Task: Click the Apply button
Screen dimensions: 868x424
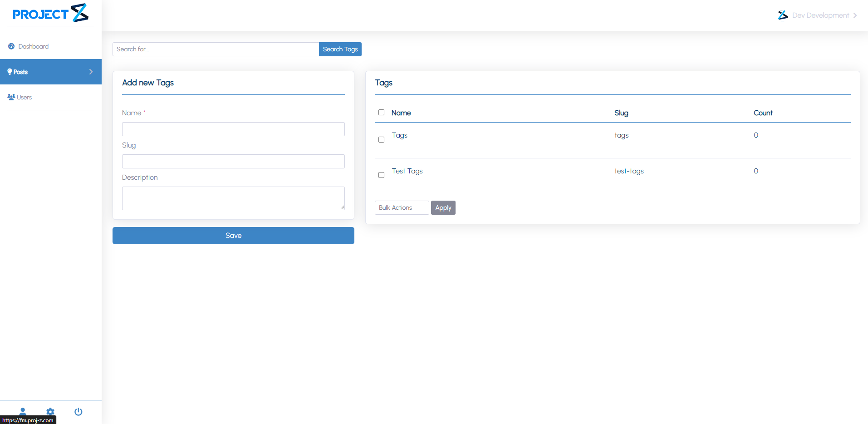Action: pyautogui.click(x=443, y=207)
